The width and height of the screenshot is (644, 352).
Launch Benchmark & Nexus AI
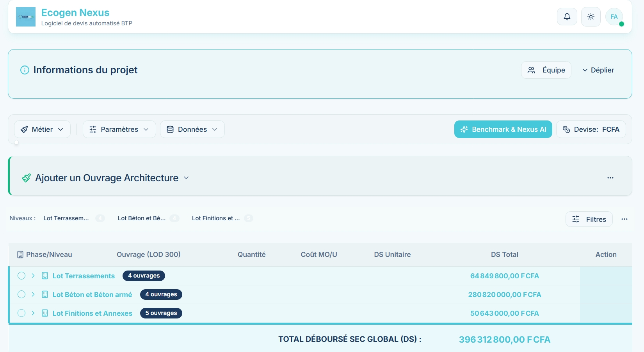click(503, 129)
